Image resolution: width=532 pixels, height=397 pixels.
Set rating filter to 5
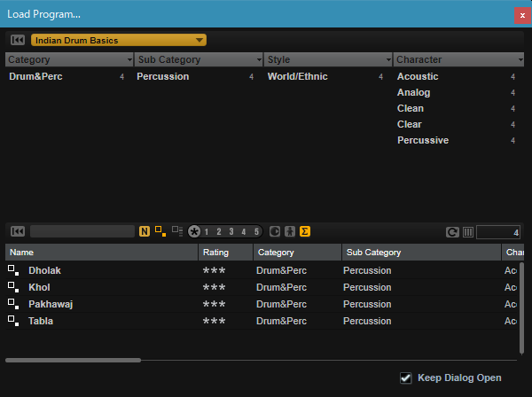pyautogui.click(x=256, y=232)
